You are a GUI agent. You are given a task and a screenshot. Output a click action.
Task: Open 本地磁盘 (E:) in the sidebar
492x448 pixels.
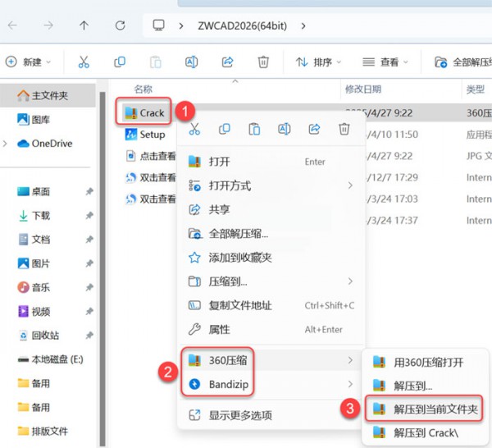tap(50, 359)
